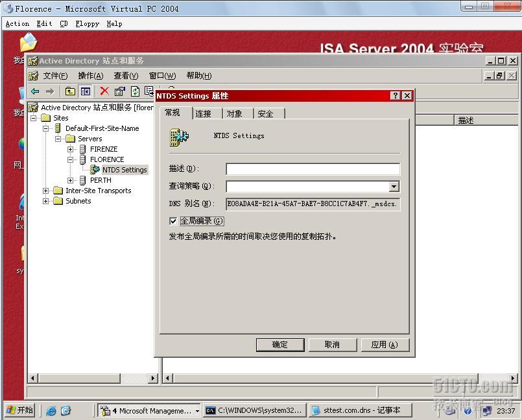Collapse the FLORENCE server node
The width and height of the screenshot is (522, 420).
(x=70, y=159)
